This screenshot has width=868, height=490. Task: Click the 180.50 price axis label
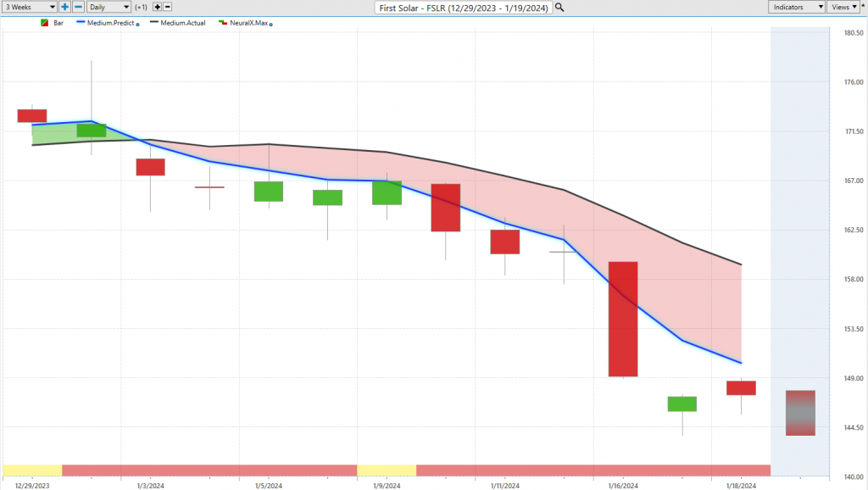pos(853,33)
